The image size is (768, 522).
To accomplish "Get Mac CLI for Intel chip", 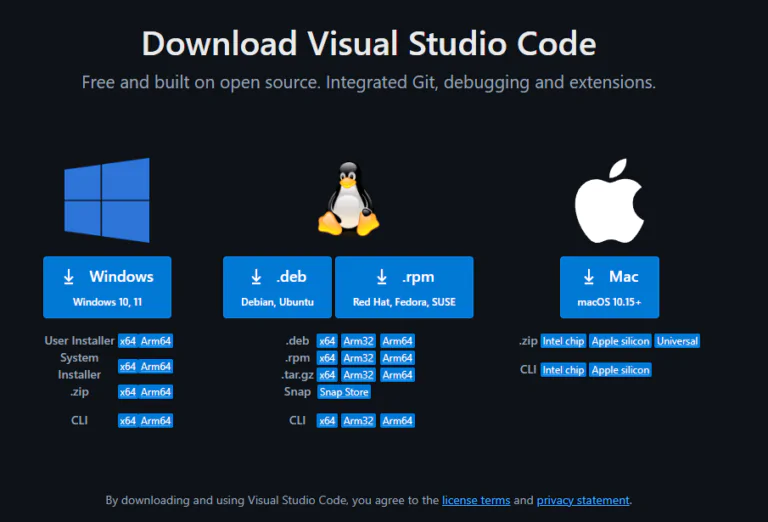I will (563, 370).
